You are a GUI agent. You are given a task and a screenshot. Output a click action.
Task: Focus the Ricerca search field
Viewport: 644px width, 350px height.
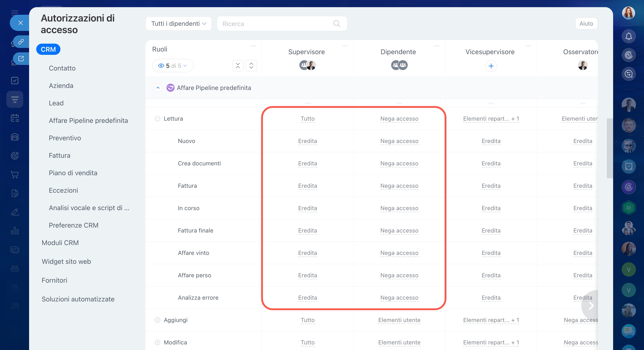click(275, 23)
